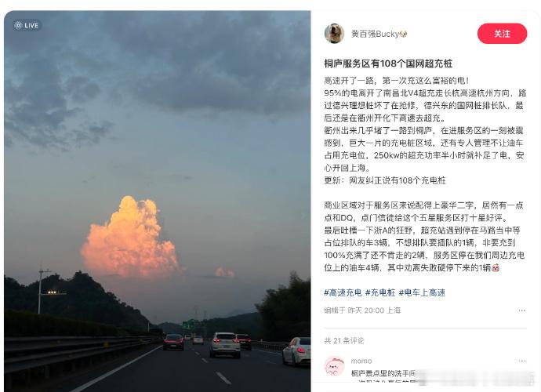Open the 黄百强Bucky username link
Screen dimensions: 541x392
[375, 34]
